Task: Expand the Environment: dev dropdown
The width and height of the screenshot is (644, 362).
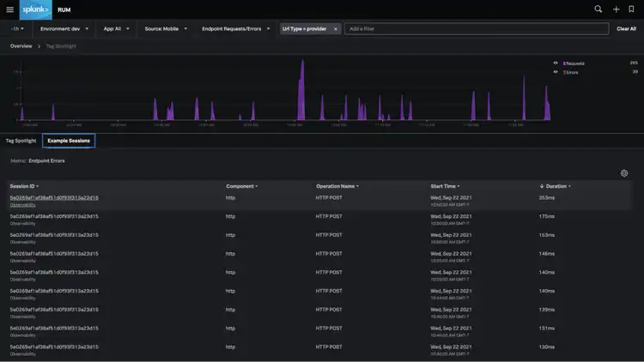Action: coord(60,28)
